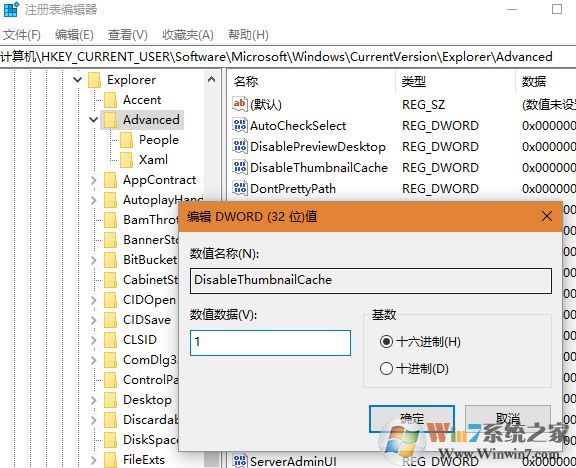Viewport: 576px width, 468px height.
Task: Select the CabinetState folder icon
Action: click(x=110, y=280)
